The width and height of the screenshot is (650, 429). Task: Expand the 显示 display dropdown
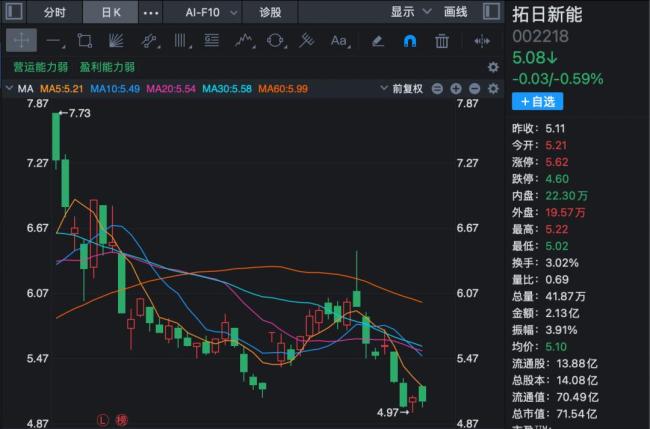pos(410,12)
